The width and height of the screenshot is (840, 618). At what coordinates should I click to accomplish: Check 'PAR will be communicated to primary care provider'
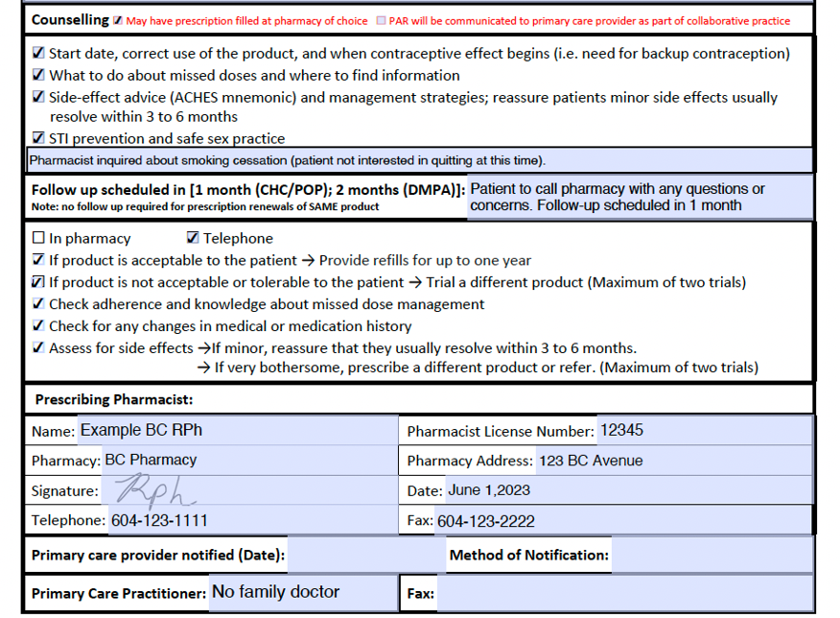click(x=381, y=20)
